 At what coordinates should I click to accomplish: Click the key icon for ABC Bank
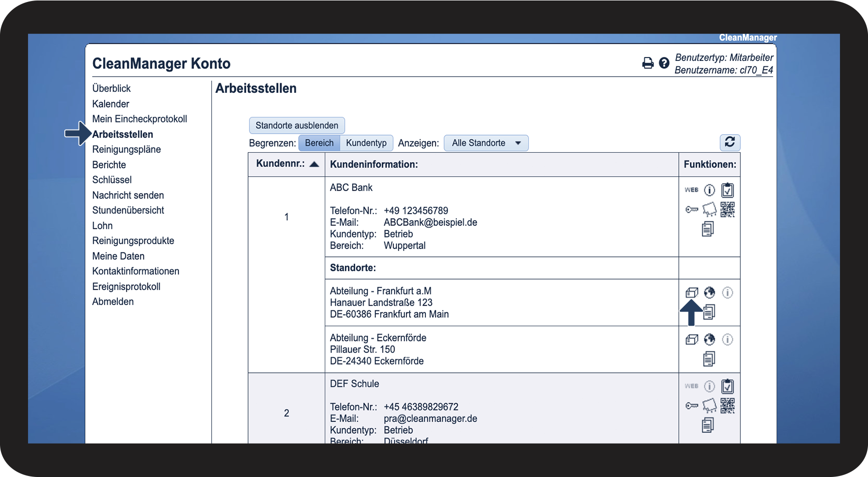click(x=692, y=210)
